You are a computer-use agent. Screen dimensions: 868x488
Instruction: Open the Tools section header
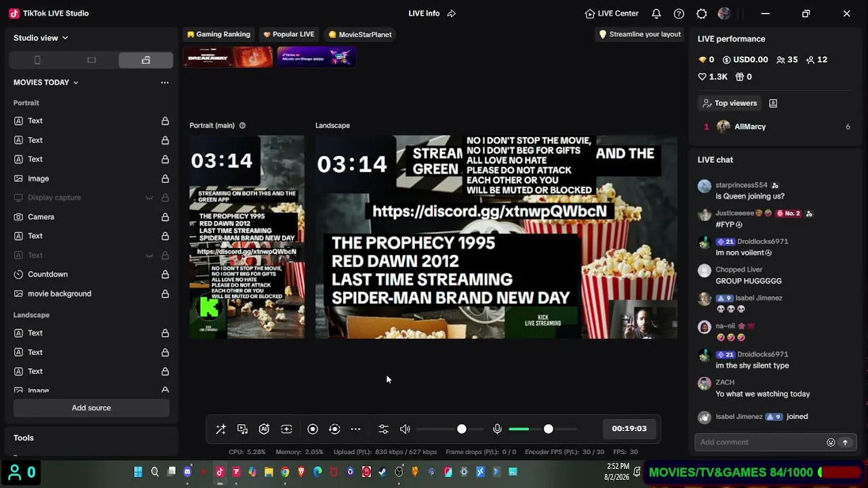click(24, 438)
